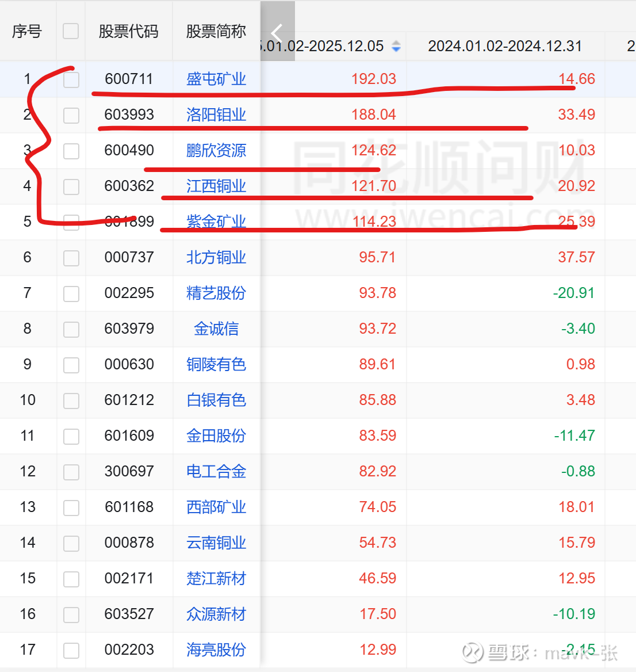Viewport: 636px width, 672px height.
Task: Tick the checkbox beside 000737
Action: (x=71, y=258)
